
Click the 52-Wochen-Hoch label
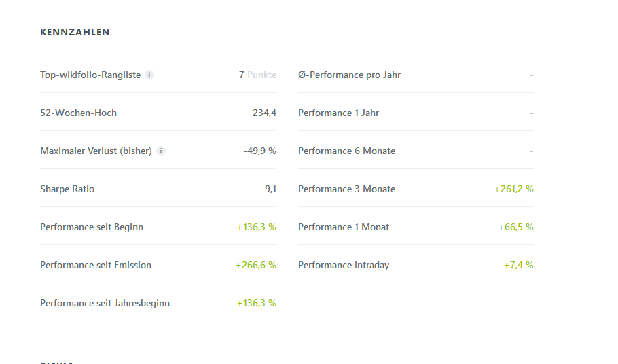(78, 113)
